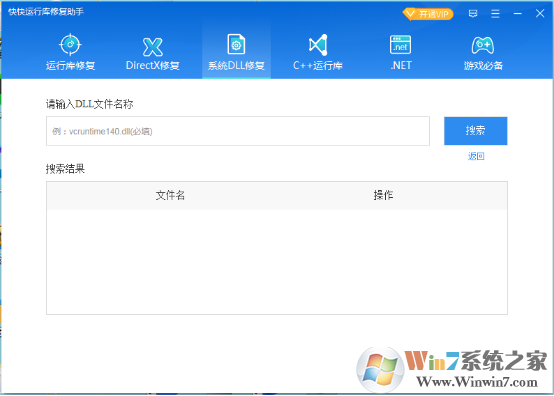Click the DLL file name input field

pyautogui.click(x=238, y=131)
